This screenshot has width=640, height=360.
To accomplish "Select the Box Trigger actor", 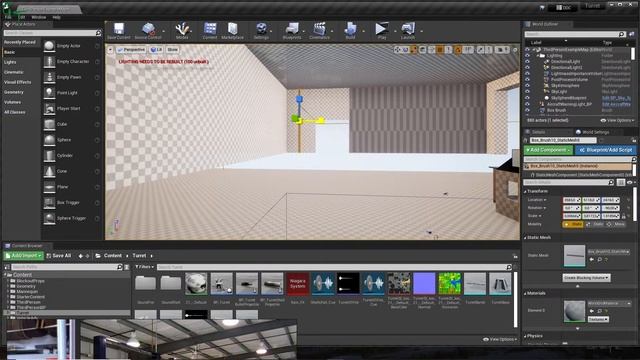I will click(x=72, y=202).
